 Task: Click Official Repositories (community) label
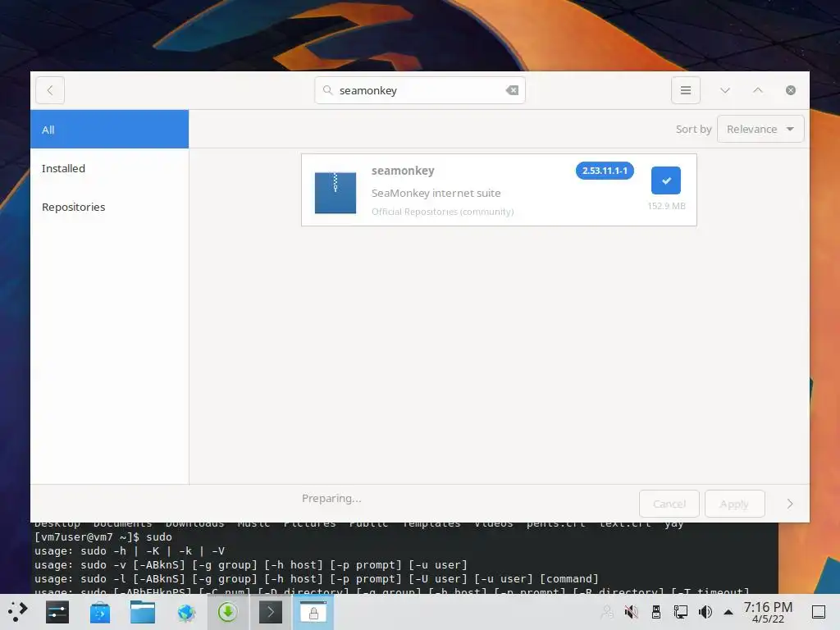(x=442, y=212)
